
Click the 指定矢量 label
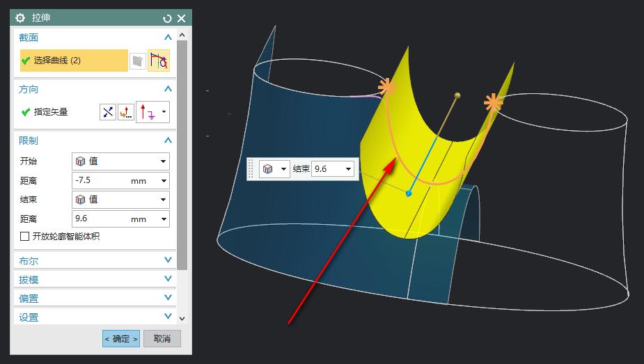(51, 111)
